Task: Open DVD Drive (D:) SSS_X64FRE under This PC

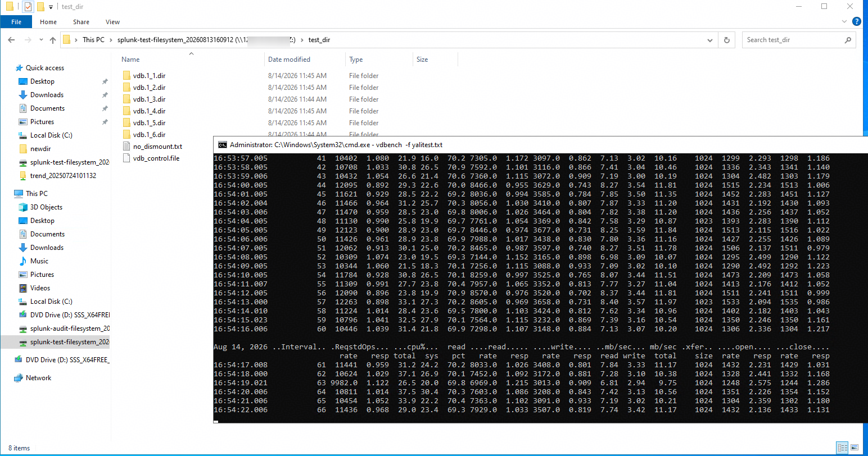Action: (70, 315)
